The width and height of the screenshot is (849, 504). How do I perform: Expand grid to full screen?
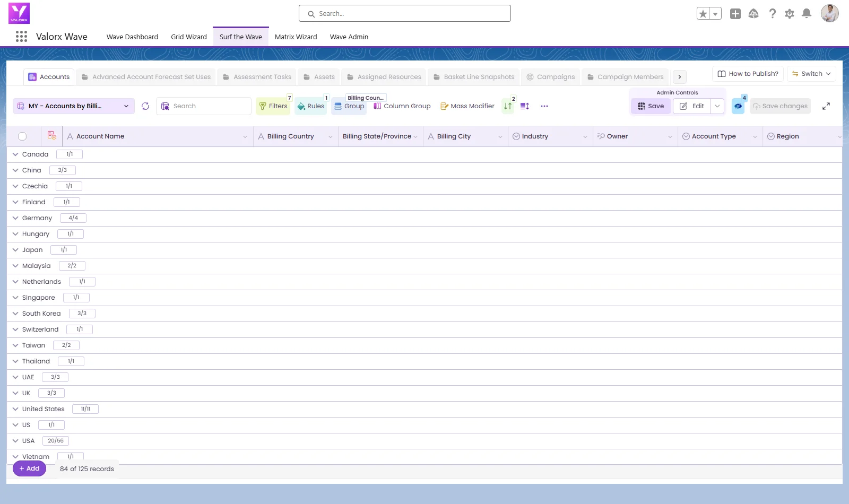(826, 106)
